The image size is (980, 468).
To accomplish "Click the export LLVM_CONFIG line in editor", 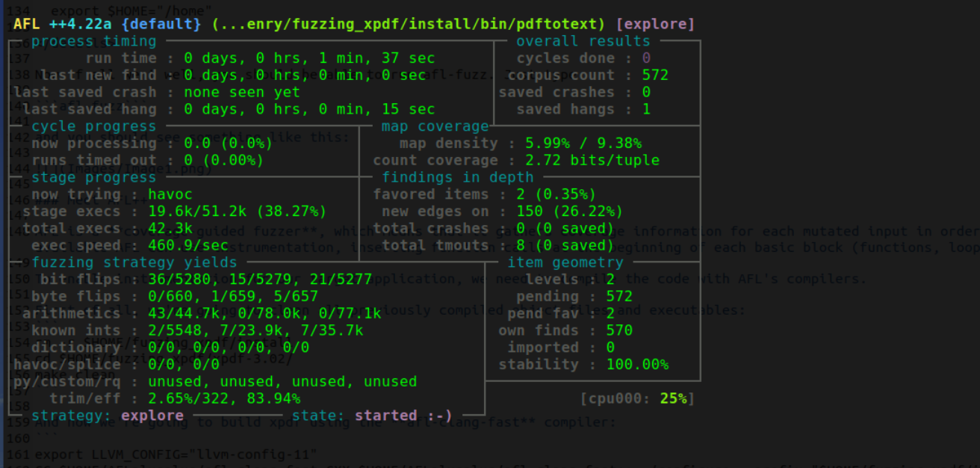I will [x=176, y=454].
